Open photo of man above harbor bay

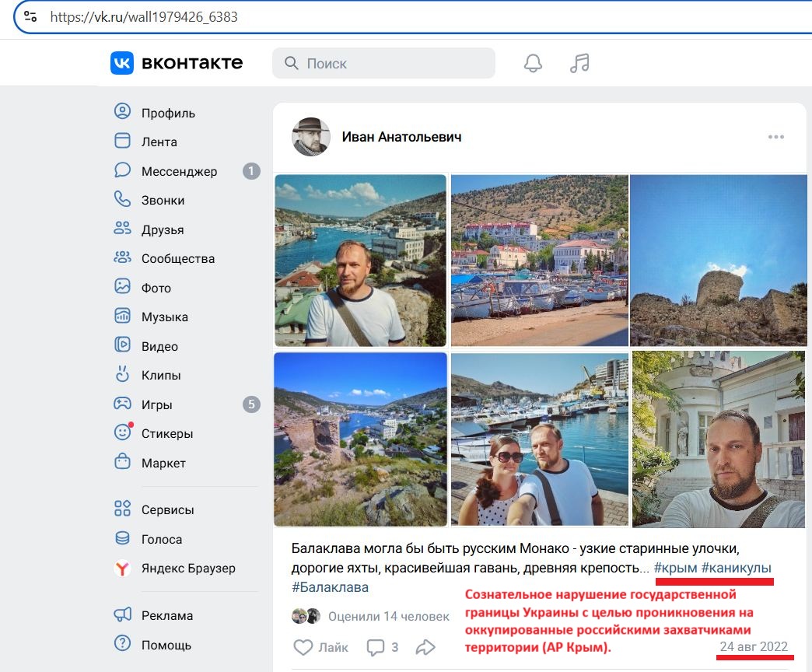tap(360, 261)
